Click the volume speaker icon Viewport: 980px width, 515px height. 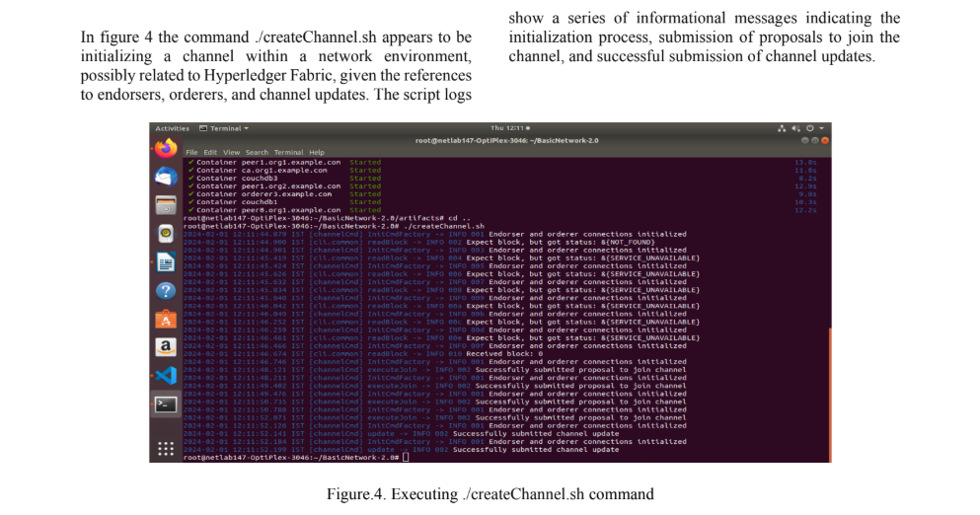(x=795, y=128)
